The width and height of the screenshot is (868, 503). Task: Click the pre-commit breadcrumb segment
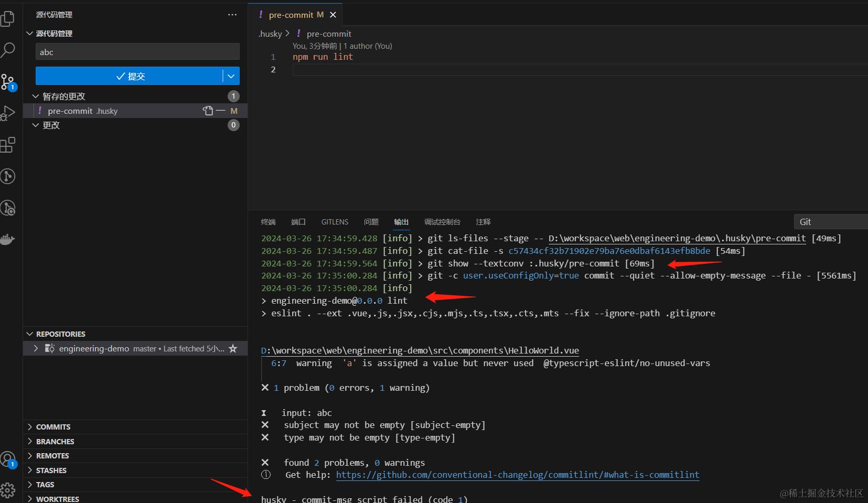pos(329,34)
